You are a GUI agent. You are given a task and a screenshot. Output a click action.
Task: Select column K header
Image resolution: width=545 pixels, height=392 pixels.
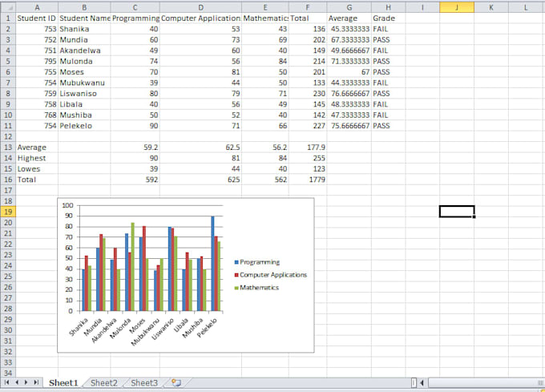pos(490,7)
